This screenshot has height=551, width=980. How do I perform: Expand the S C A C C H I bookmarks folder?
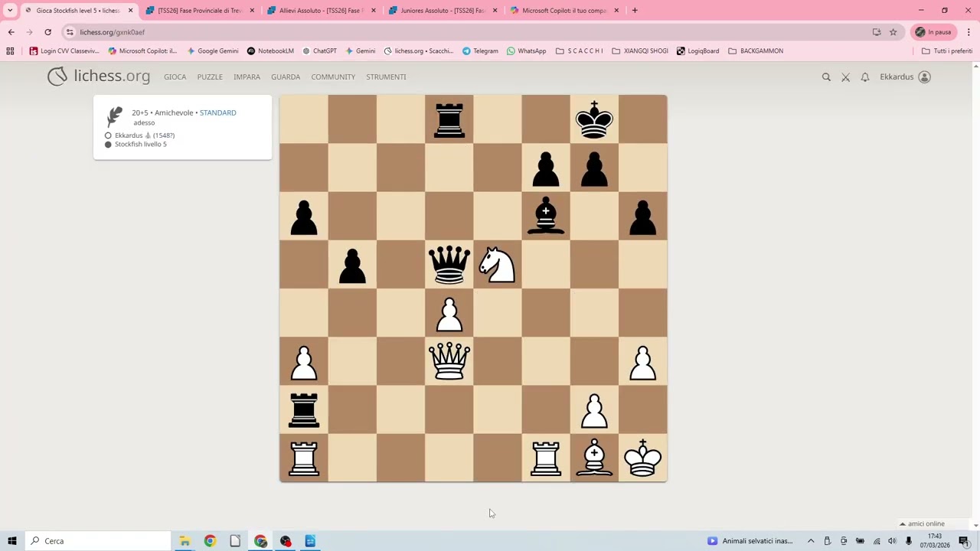pos(580,51)
